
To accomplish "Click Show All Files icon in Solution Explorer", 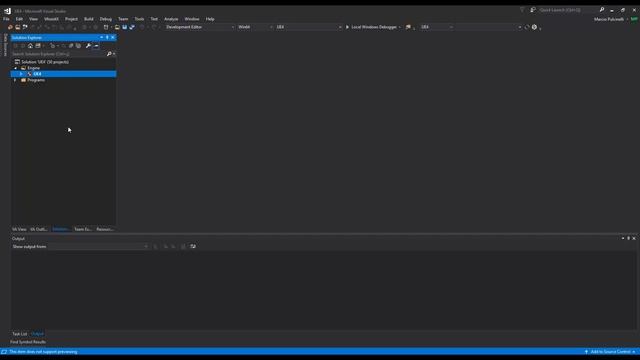I will click(x=78, y=46).
